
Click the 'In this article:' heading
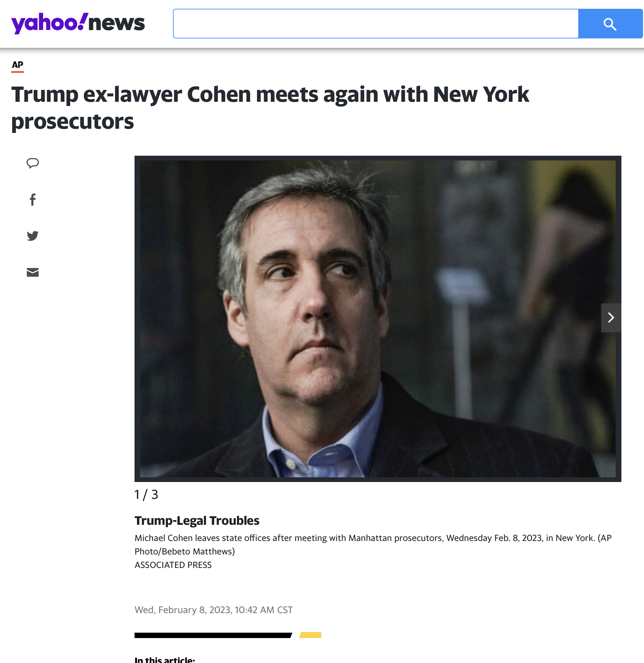165,659
